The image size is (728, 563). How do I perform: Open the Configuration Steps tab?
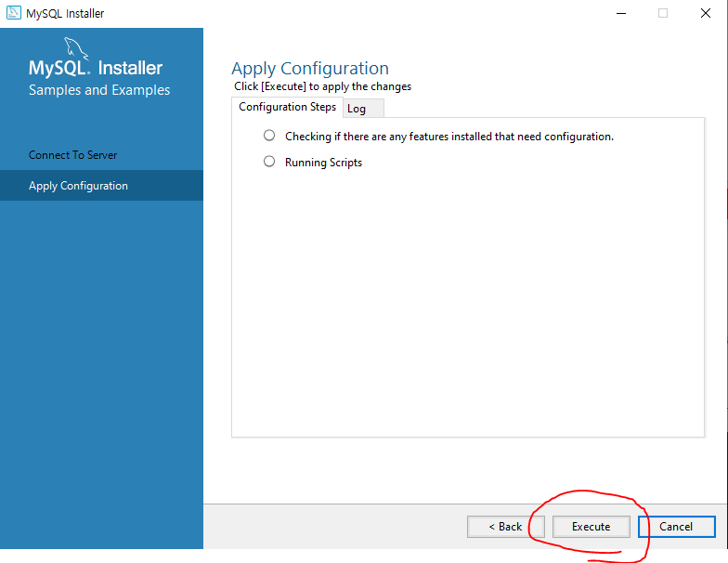point(288,107)
